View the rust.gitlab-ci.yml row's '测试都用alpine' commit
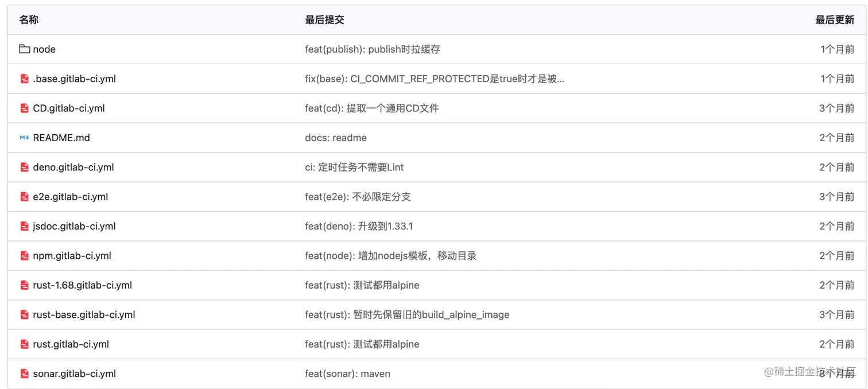The image size is (868, 389). [x=362, y=344]
